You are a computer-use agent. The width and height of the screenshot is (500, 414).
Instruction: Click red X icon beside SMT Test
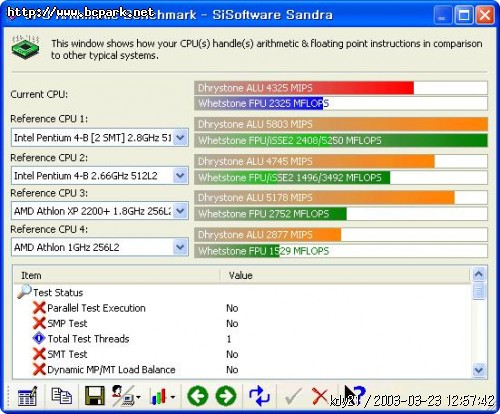tap(39, 354)
